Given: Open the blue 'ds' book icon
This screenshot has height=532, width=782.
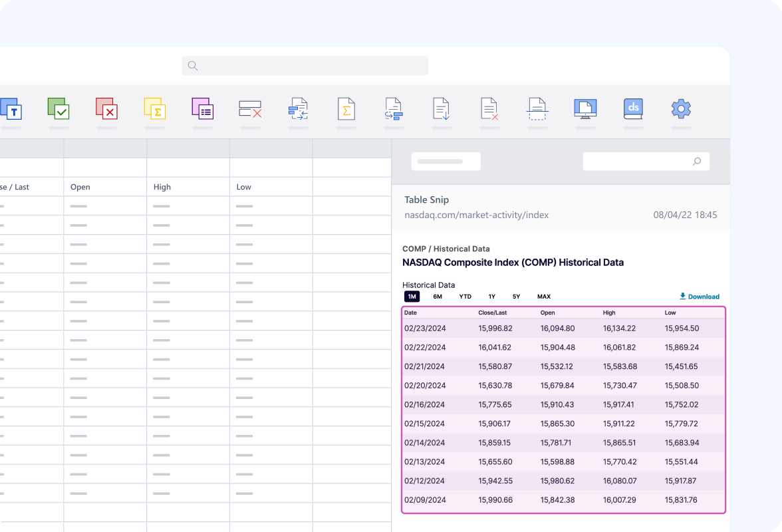Looking at the screenshot, I should point(633,108).
